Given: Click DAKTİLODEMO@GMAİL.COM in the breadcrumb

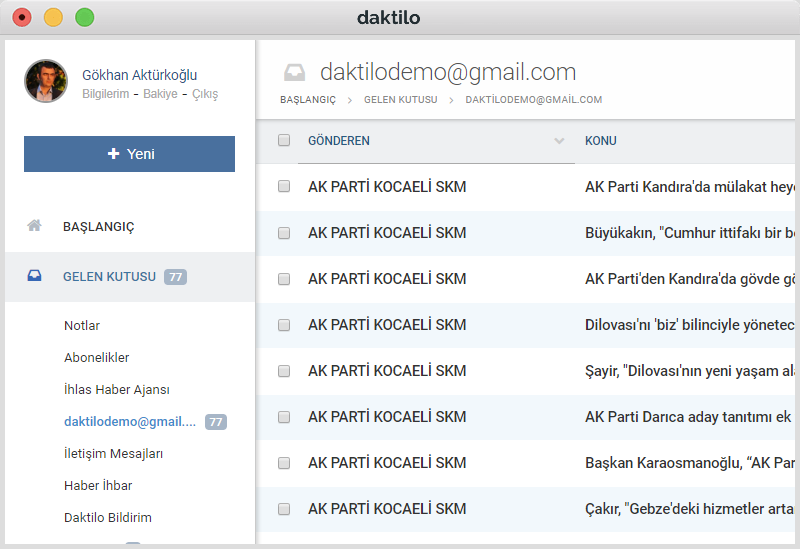Looking at the screenshot, I should (x=534, y=99).
